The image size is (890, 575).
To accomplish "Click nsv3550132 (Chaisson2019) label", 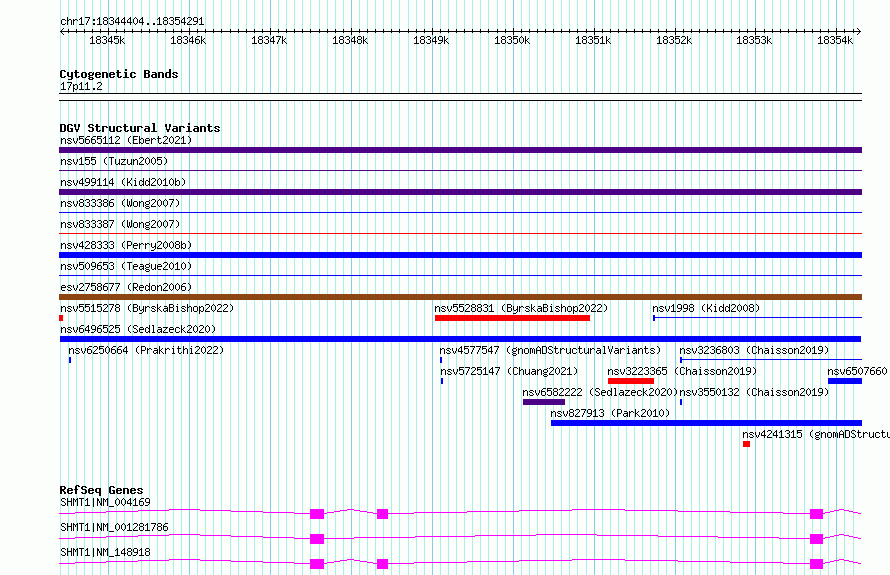I will tap(754, 392).
